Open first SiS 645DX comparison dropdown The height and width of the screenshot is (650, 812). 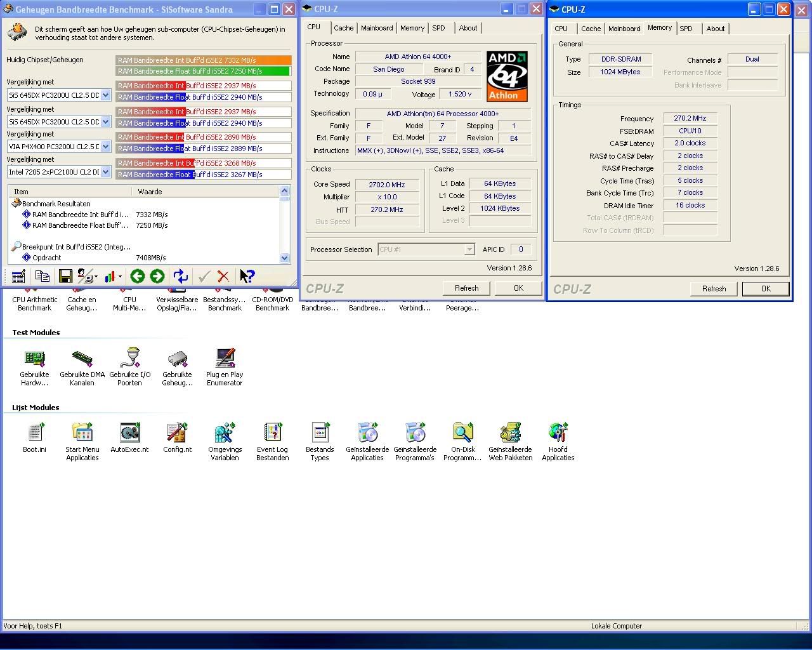tap(105, 95)
